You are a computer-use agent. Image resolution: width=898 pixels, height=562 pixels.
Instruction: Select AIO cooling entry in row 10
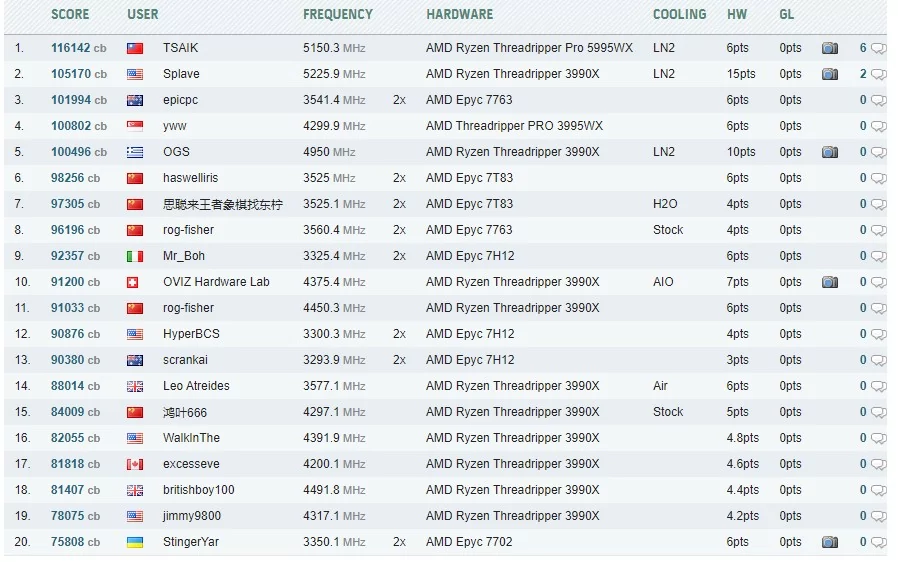coord(663,282)
